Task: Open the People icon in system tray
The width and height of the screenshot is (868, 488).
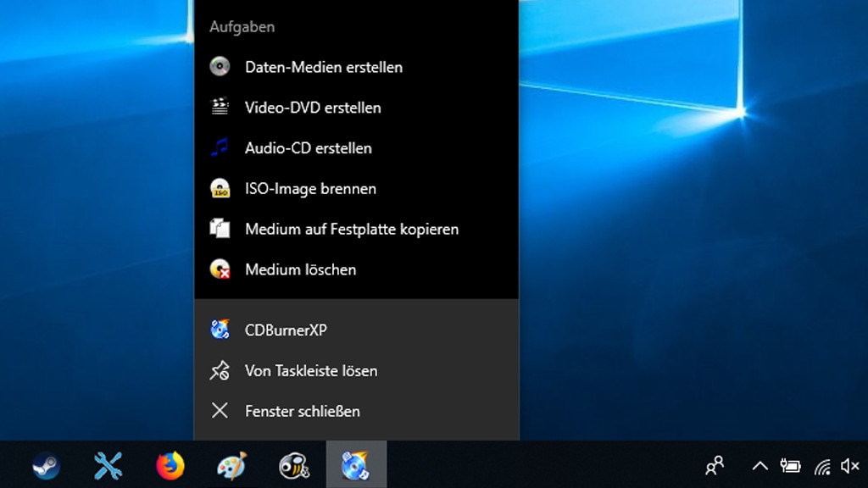Action: click(x=715, y=465)
